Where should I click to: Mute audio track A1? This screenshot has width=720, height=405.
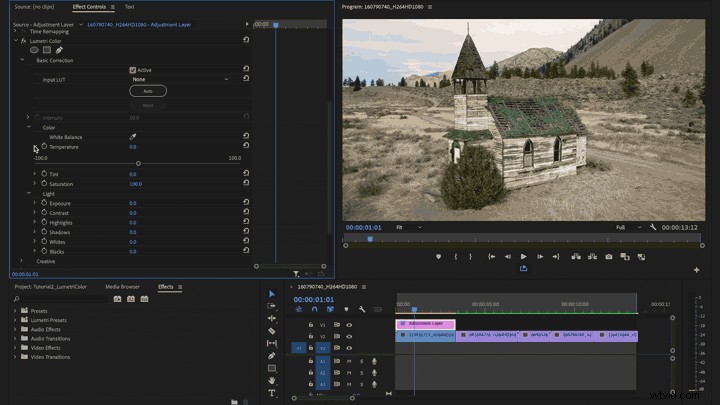[x=349, y=361]
